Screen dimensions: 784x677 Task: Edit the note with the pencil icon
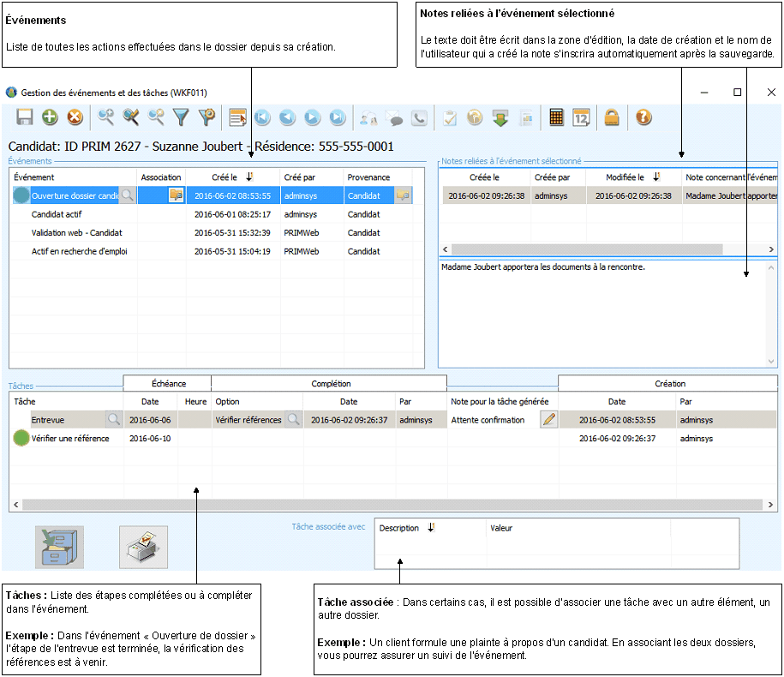[548, 420]
